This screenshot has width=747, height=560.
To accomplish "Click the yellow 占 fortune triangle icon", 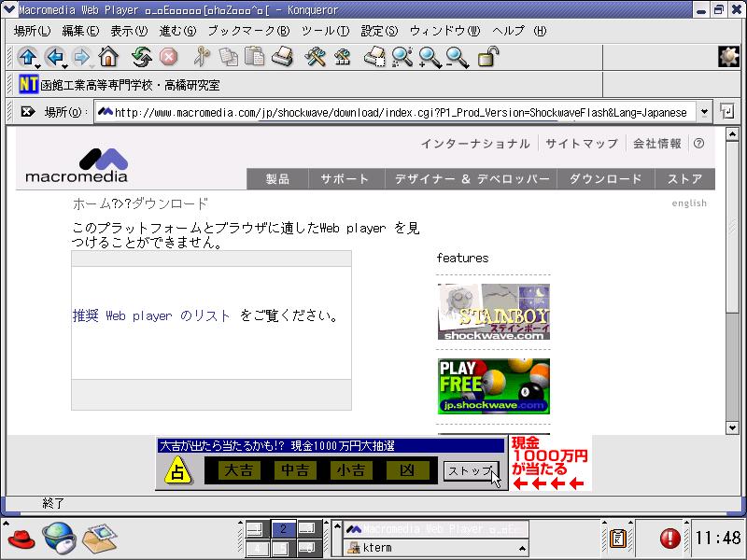I will click(x=177, y=470).
